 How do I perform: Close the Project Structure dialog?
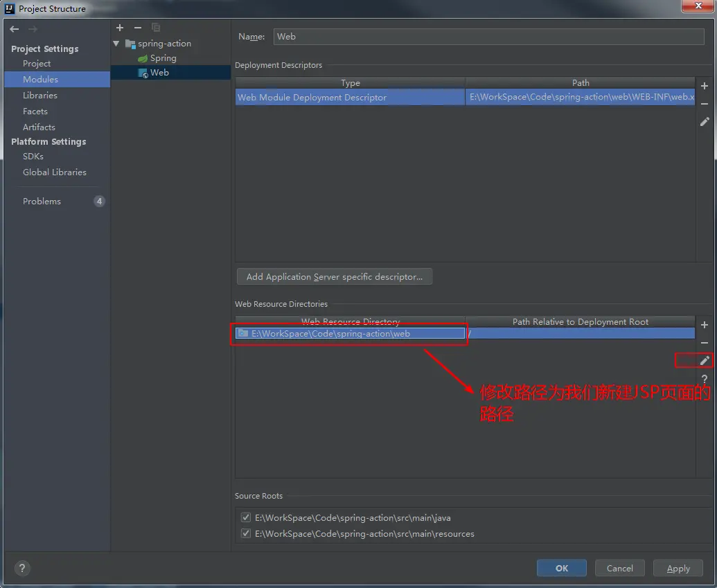[x=698, y=6]
